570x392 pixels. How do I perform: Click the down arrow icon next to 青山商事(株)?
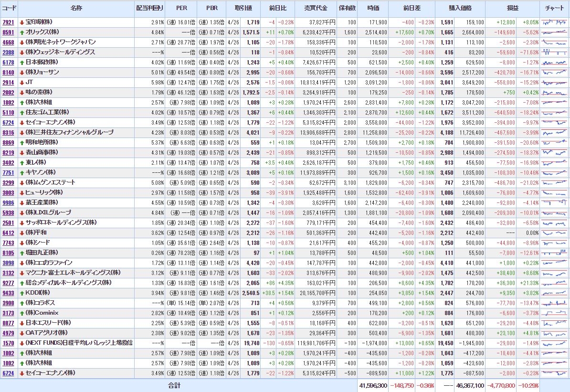click(x=22, y=153)
